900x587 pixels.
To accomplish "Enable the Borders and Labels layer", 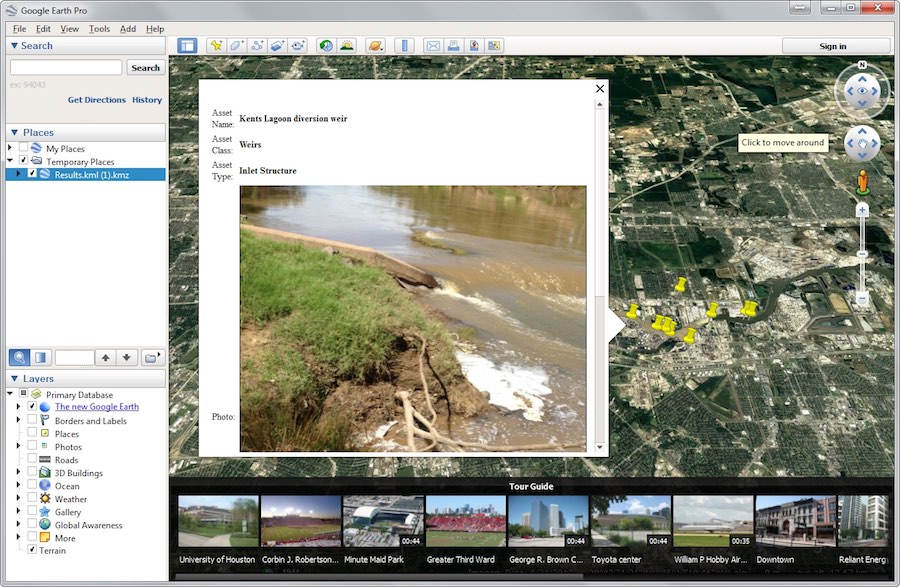I will [x=32, y=419].
